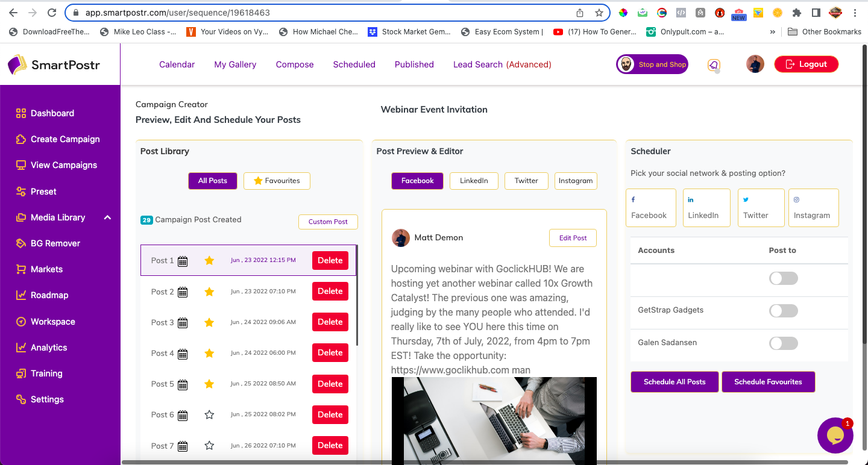Click the calendar icon for Post 1
Image resolution: width=868 pixels, height=465 pixels.
(183, 261)
